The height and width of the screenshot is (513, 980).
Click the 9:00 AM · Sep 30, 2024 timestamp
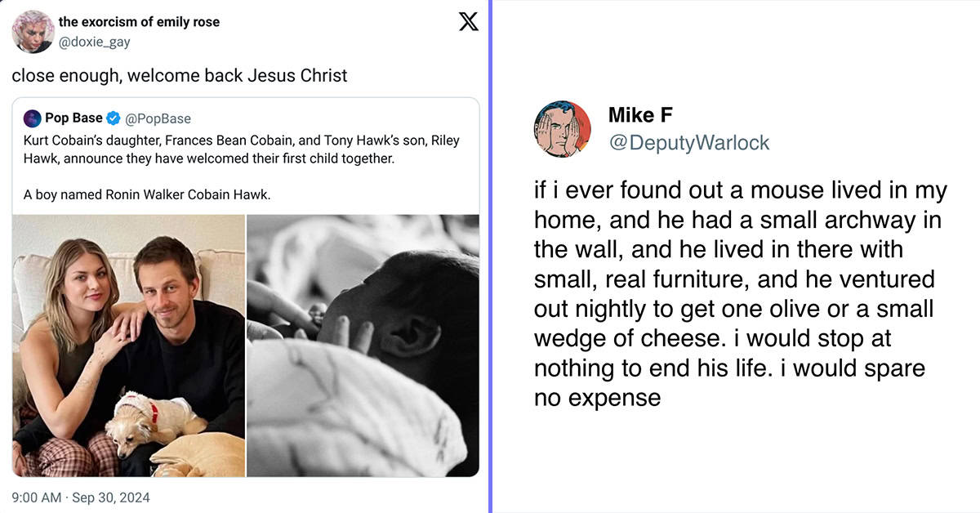(81, 497)
